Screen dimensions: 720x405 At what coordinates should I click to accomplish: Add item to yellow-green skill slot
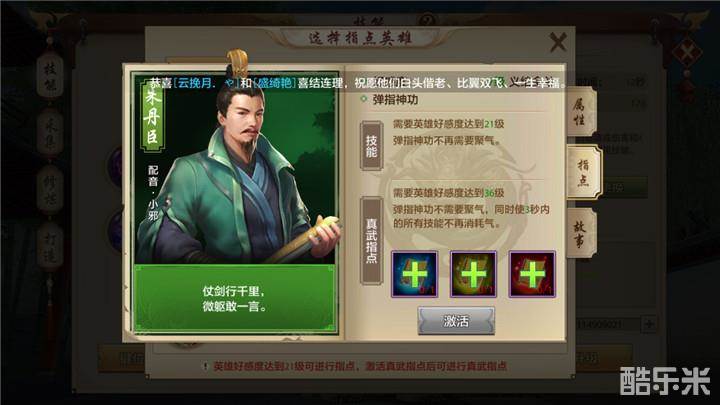pos(473,274)
